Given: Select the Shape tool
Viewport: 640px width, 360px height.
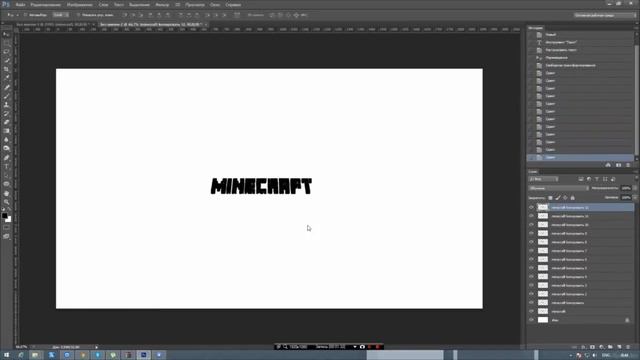Looking at the screenshot, I should [6, 184].
